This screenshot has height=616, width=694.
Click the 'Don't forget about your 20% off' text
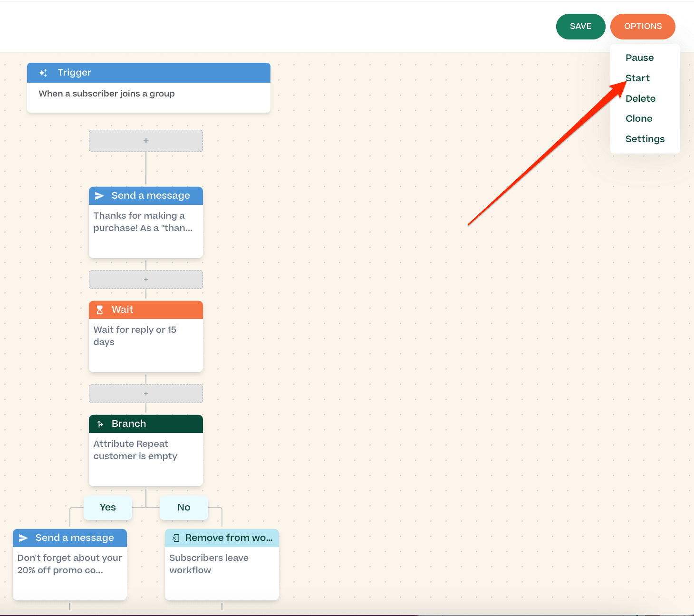[70, 564]
